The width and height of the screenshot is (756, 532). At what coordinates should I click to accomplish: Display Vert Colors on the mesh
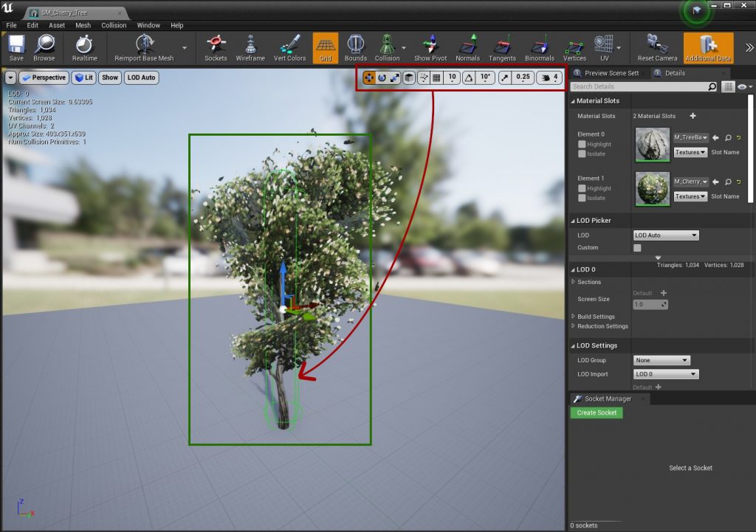pos(289,48)
